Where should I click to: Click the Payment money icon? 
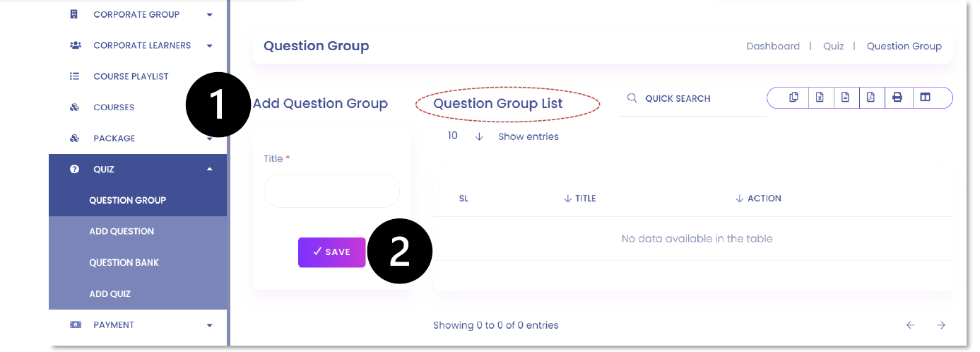pos(75,324)
